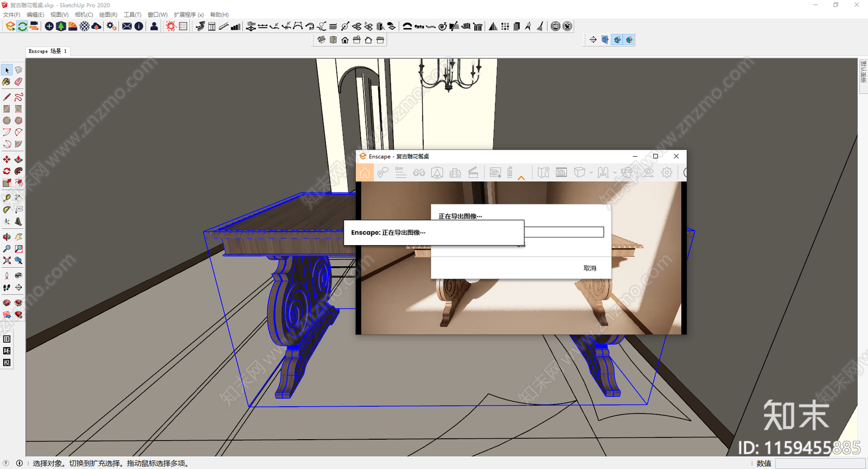
Task: Open Enscape window settings gear icon
Action: click(x=667, y=172)
